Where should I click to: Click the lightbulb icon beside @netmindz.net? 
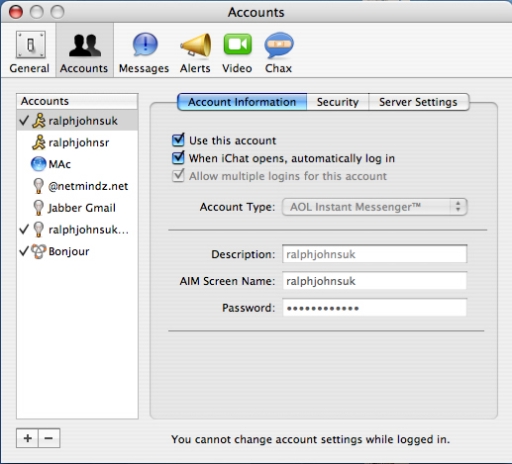click(x=39, y=186)
